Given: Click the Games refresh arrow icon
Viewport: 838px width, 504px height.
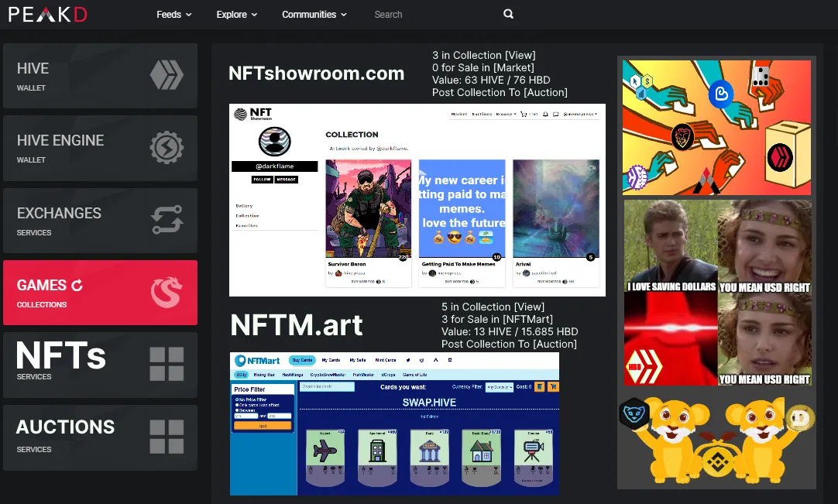Looking at the screenshot, I should [x=77, y=286].
